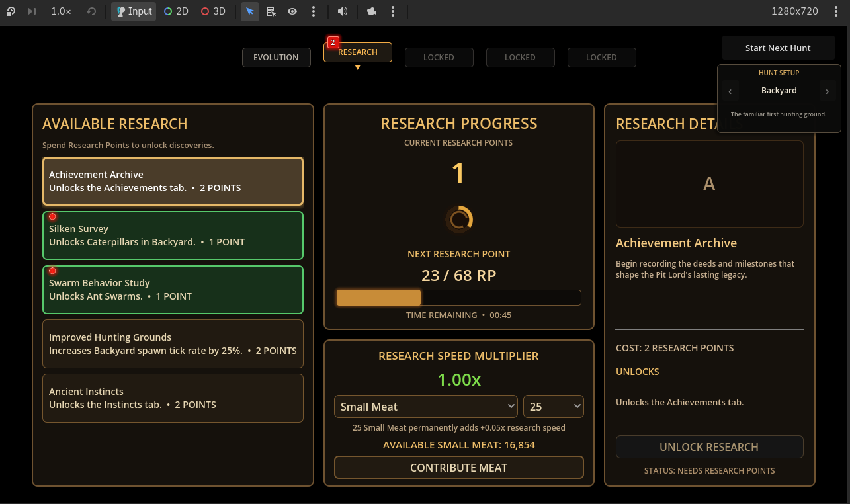The height and width of the screenshot is (504, 850).
Task: Open the EVOLUTION tab
Action: click(x=276, y=58)
